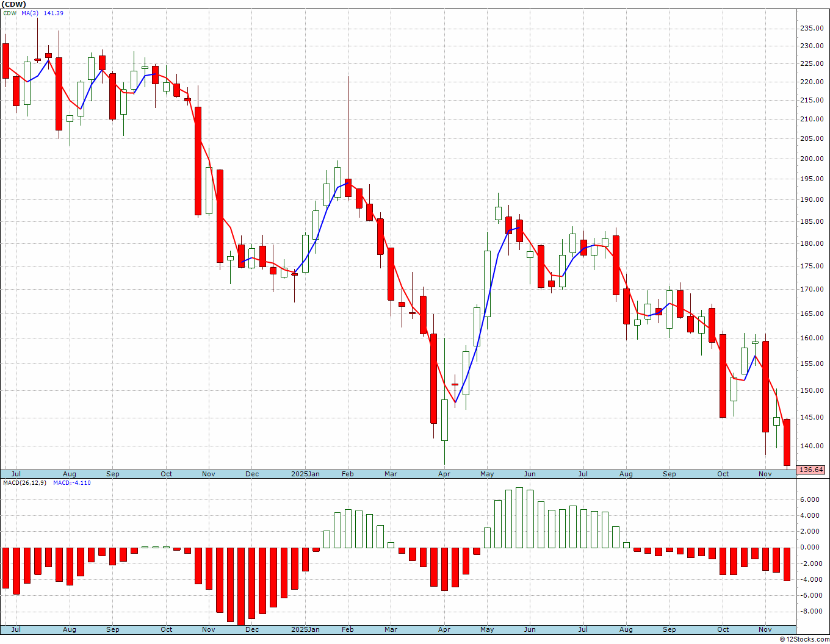The image size is (830, 644).
Task: Click the MACD:-4.110 value readout
Action: (72, 483)
